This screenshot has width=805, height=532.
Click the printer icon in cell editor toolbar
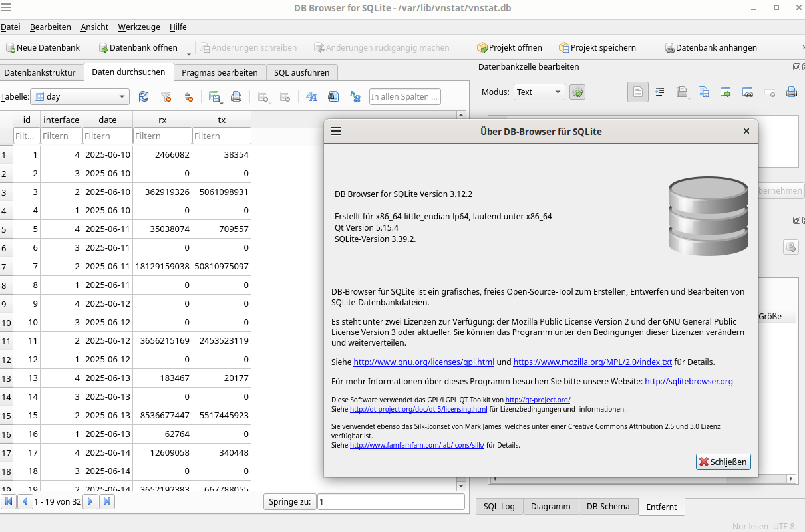point(791,92)
